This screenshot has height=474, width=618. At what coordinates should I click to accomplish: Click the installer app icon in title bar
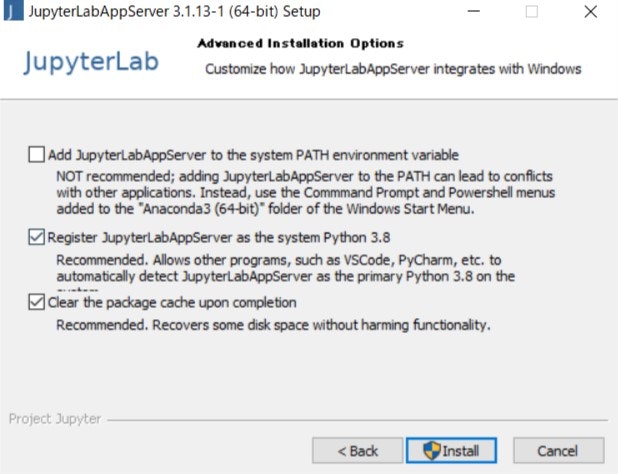(13, 10)
